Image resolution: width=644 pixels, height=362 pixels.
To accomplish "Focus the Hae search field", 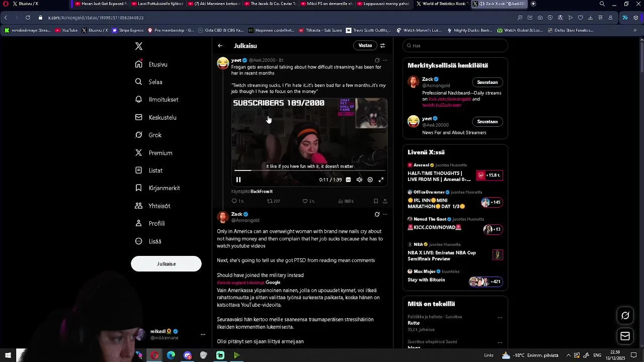I will click(x=455, y=45).
